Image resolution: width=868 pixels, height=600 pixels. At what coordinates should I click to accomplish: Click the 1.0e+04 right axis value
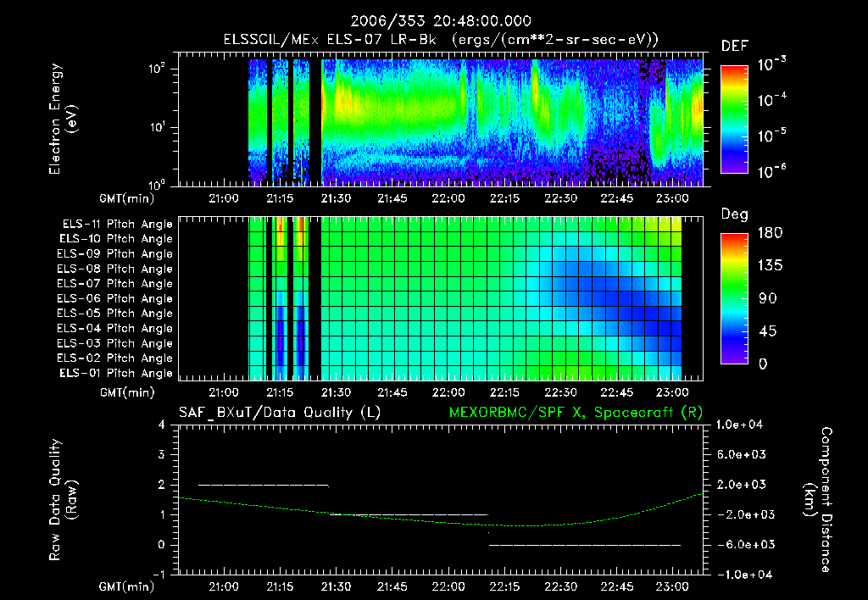[x=739, y=425]
